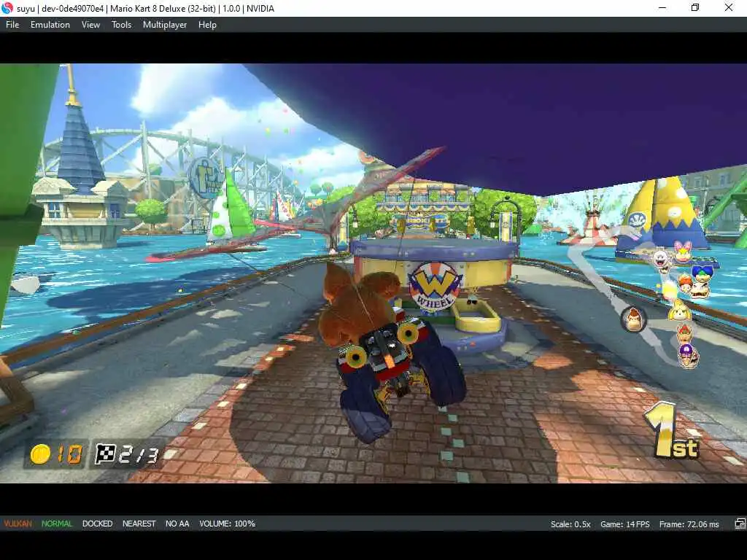Open the Emulation menu

point(50,25)
